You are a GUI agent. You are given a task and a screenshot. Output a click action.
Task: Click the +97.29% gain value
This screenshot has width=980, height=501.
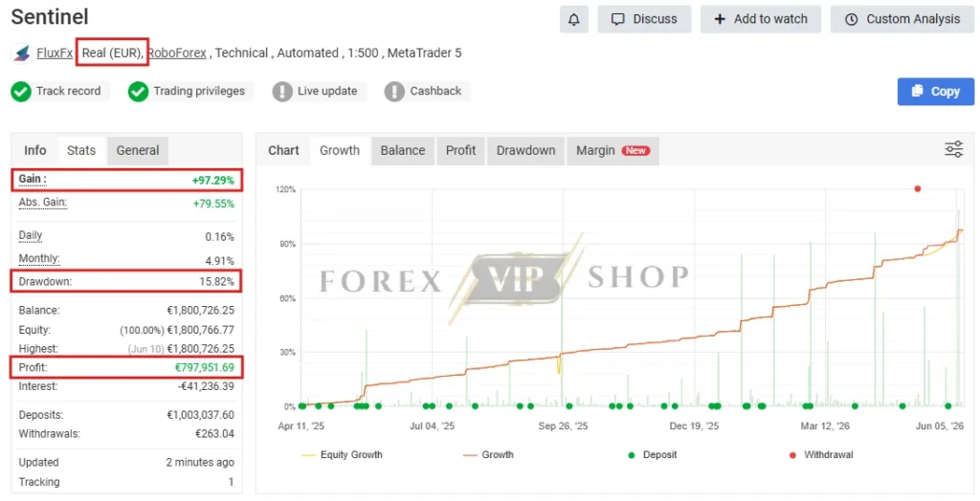pos(213,181)
